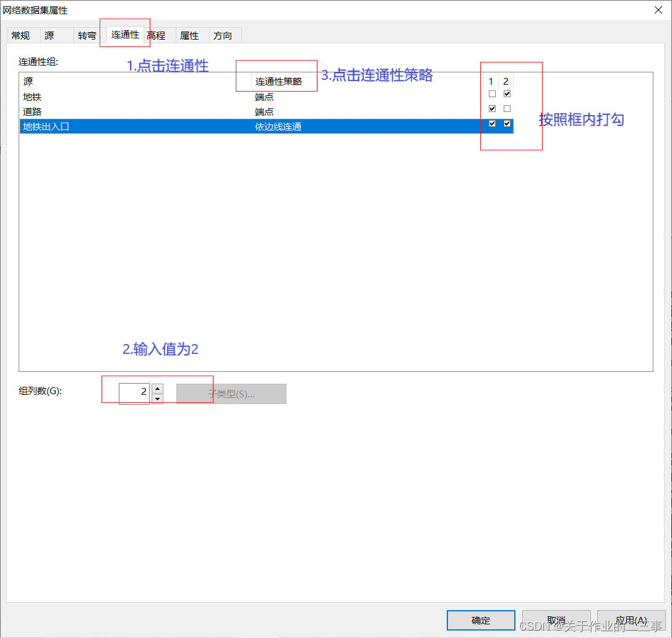
Task: Click the 连通性 tab
Action: point(124,35)
